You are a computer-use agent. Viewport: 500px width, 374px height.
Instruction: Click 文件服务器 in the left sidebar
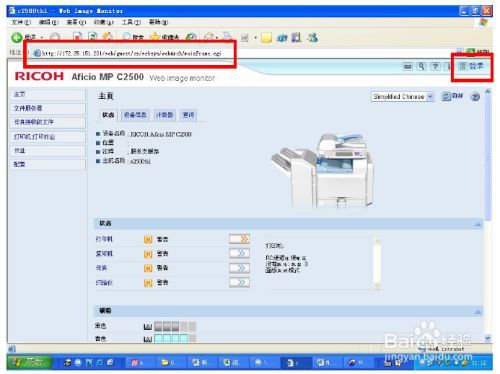(x=48, y=108)
